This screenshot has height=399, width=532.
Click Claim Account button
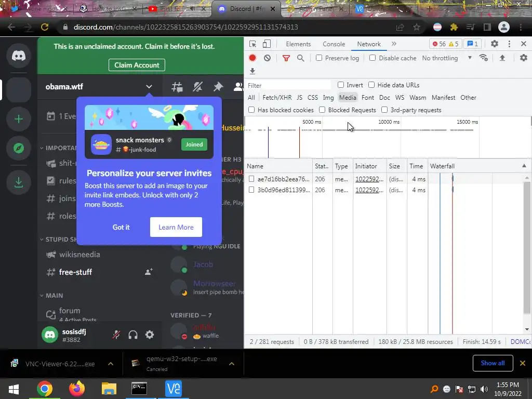point(137,65)
